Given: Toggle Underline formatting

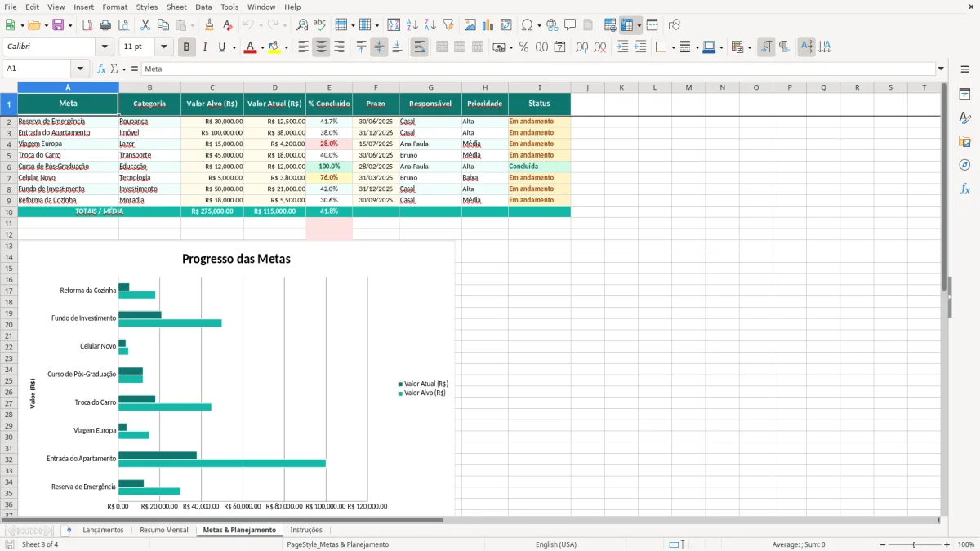Looking at the screenshot, I should pyautogui.click(x=221, y=47).
